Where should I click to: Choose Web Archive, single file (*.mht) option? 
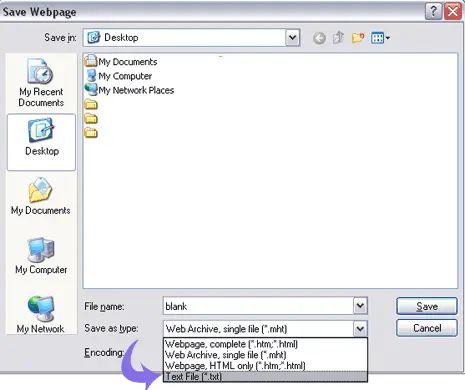[x=265, y=355]
